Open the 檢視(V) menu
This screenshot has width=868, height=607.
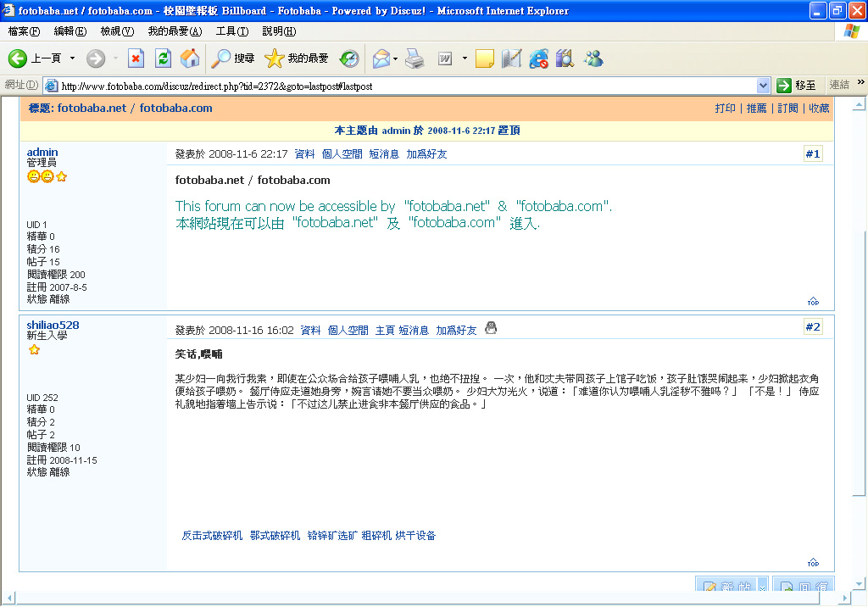pyautogui.click(x=117, y=31)
